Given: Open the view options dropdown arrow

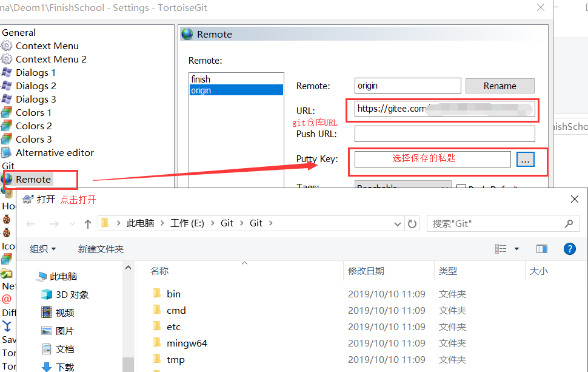Looking at the screenshot, I should [x=516, y=248].
